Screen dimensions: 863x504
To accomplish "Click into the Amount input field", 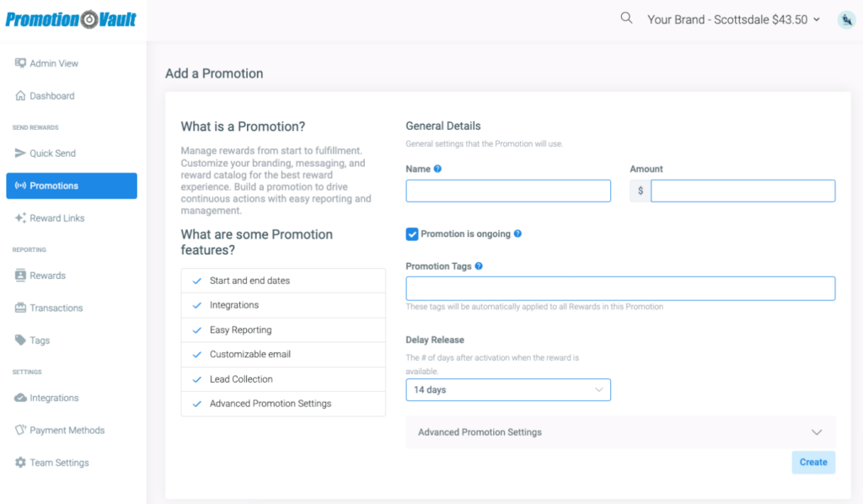I will point(742,191).
